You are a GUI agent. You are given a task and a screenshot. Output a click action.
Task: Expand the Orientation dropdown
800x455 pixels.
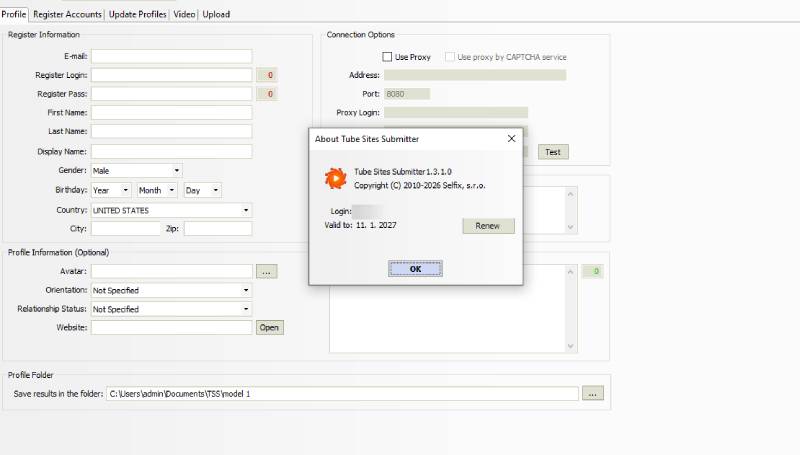tap(171, 290)
